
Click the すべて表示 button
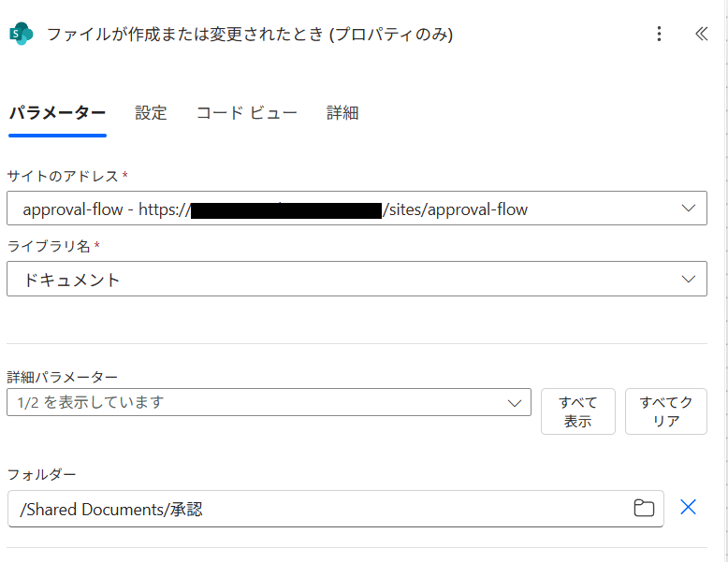[x=578, y=411]
